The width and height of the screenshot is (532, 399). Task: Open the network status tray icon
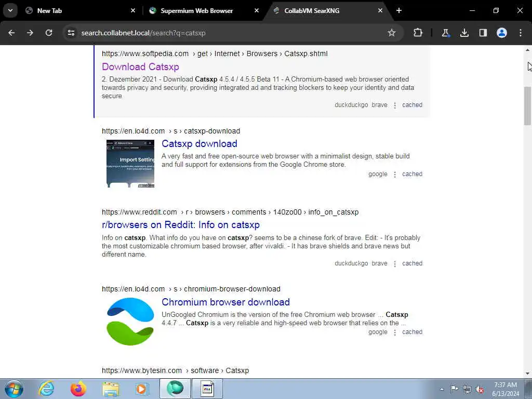click(467, 389)
